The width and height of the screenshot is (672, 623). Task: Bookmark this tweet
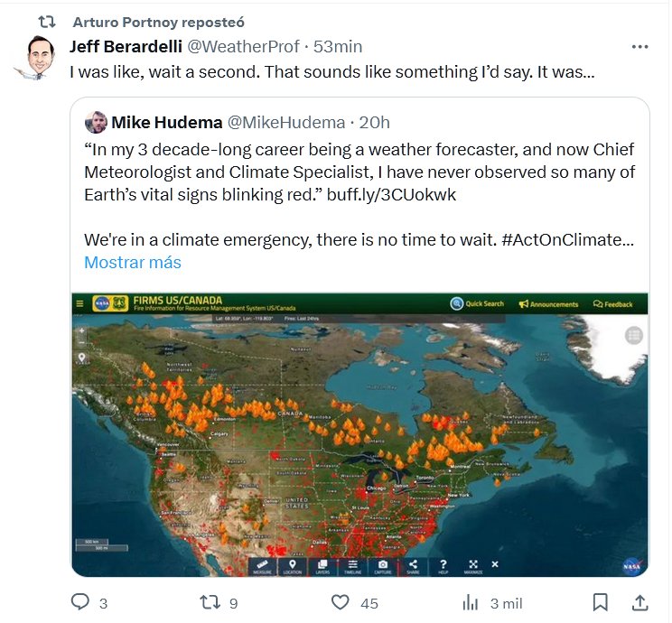(x=600, y=602)
